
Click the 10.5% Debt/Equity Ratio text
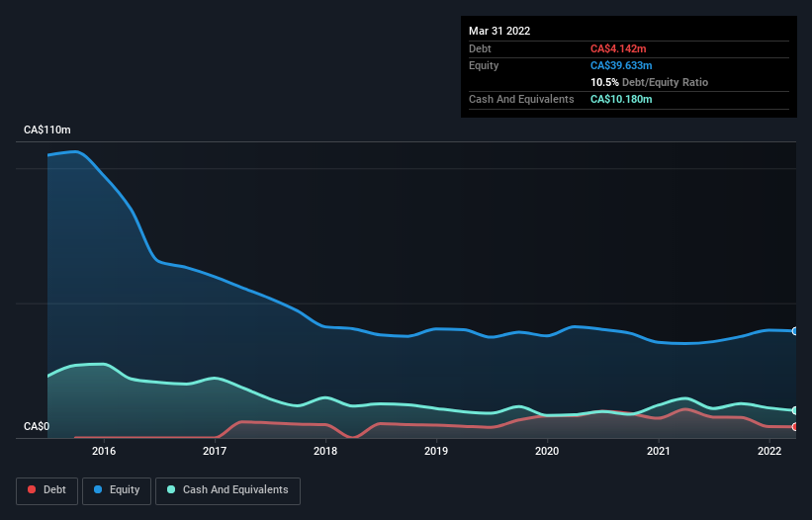649,82
